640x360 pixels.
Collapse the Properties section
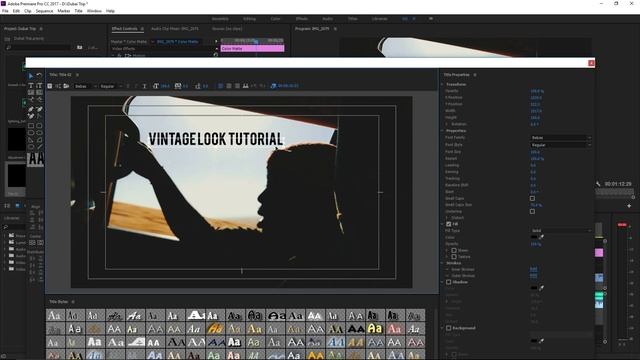(x=442, y=131)
